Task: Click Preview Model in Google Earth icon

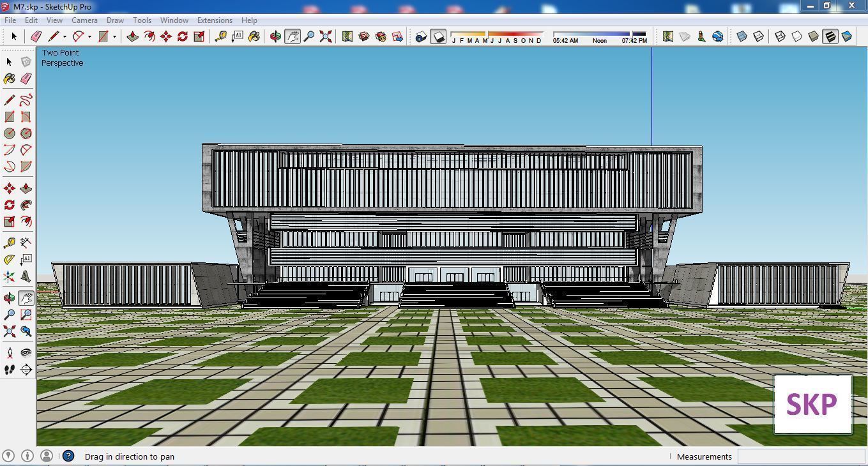Action: [718, 36]
